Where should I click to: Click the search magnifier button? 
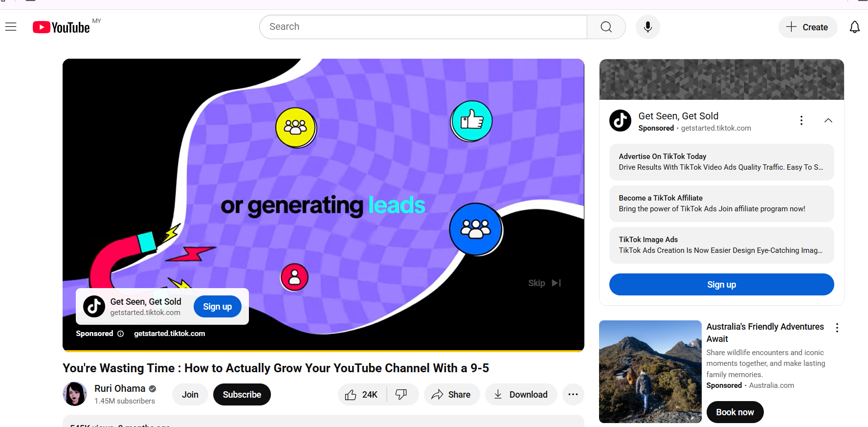[606, 27]
